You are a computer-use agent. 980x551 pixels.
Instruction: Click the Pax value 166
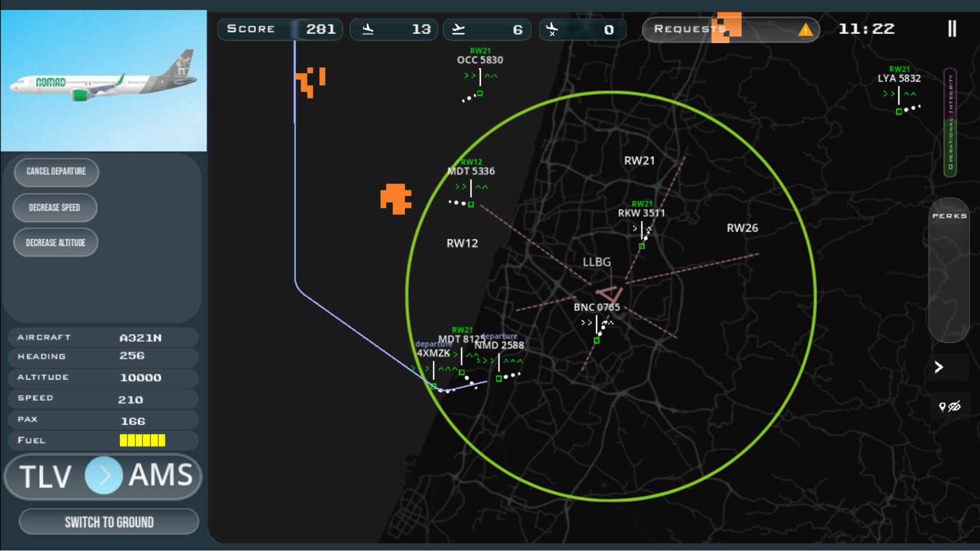pyautogui.click(x=133, y=421)
